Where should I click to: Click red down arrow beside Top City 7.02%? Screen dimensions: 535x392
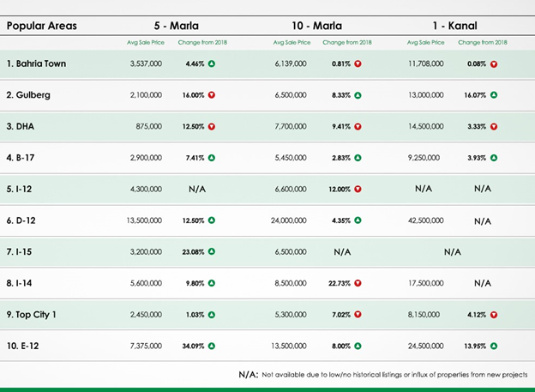pos(358,315)
